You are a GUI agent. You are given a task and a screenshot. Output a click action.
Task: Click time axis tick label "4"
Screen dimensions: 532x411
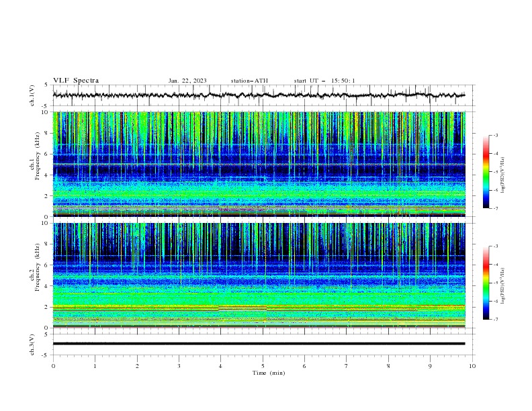click(x=220, y=366)
